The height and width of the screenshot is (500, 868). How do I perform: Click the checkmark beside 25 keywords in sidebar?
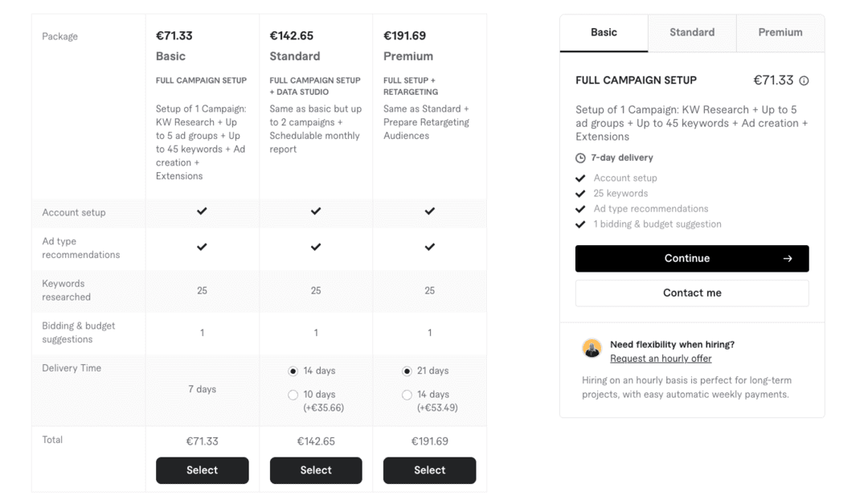pyautogui.click(x=581, y=194)
